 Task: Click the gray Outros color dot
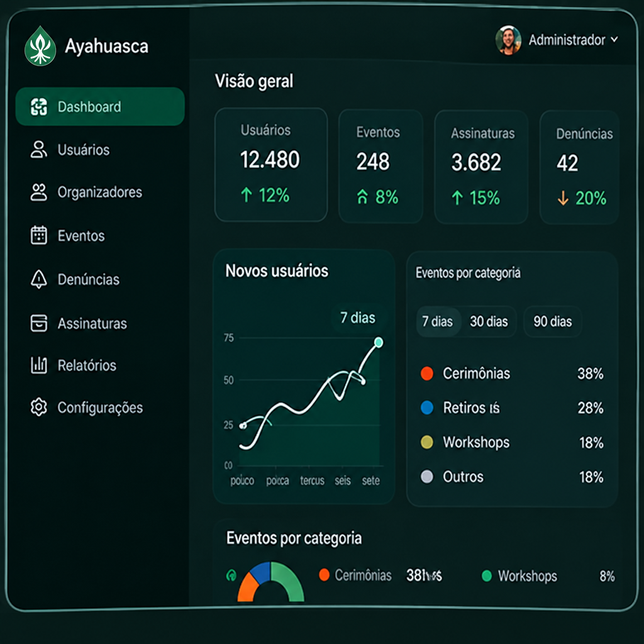[x=427, y=477]
